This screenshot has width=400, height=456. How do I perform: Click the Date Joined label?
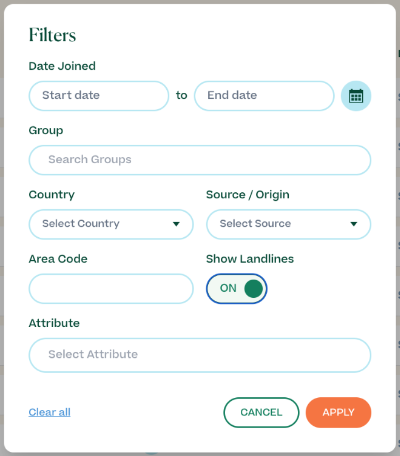pos(62,66)
